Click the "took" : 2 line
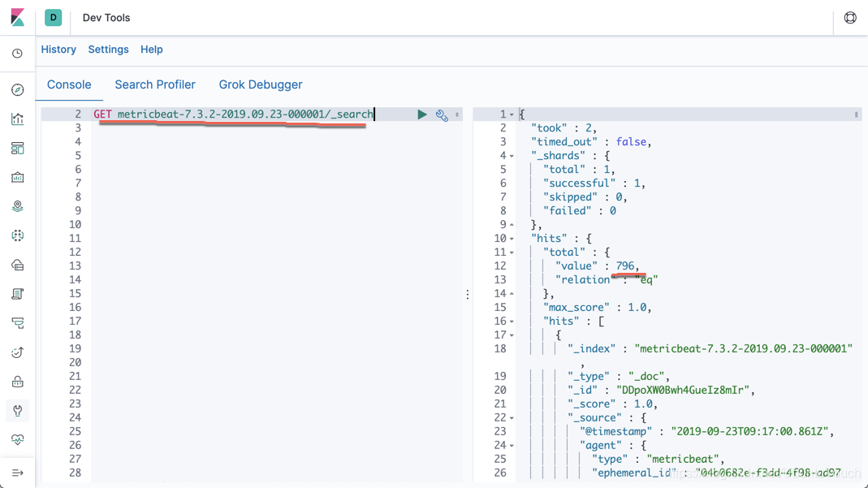This screenshot has height=488, width=868. 564,127
